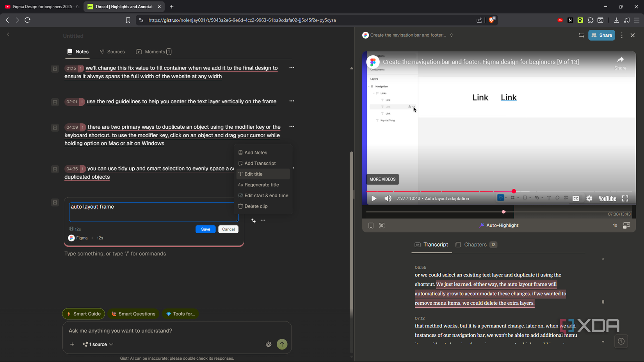This screenshot has height=362, width=644.
Task: Open YouTube player settings gear
Action: coord(589,199)
